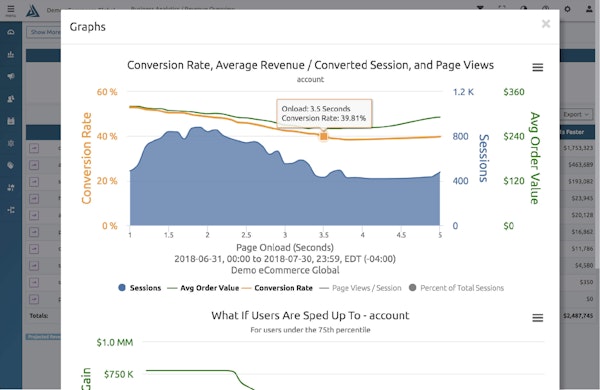Toggle the Conversion Rate legend item
Viewport: 600px width, 390px height.
click(x=278, y=288)
